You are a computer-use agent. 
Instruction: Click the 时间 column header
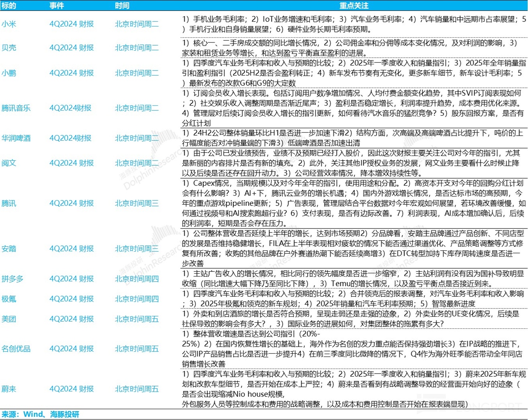point(122,5)
